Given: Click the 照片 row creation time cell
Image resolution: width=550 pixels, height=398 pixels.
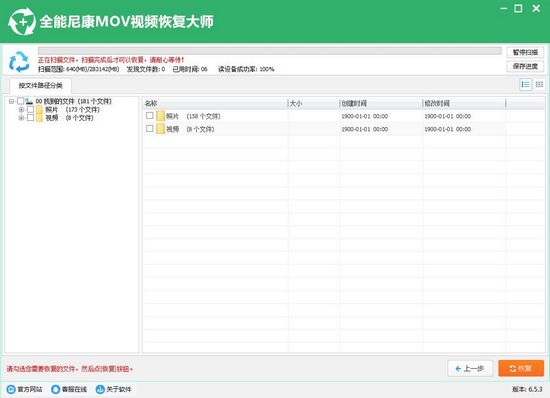Looking at the screenshot, I should [365, 116].
